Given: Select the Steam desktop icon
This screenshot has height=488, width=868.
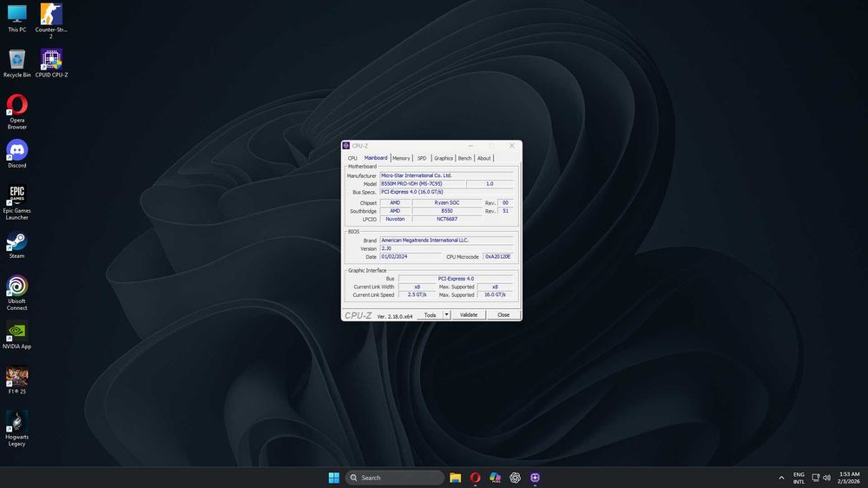Looking at the screenshot, I should pos(16,245).
